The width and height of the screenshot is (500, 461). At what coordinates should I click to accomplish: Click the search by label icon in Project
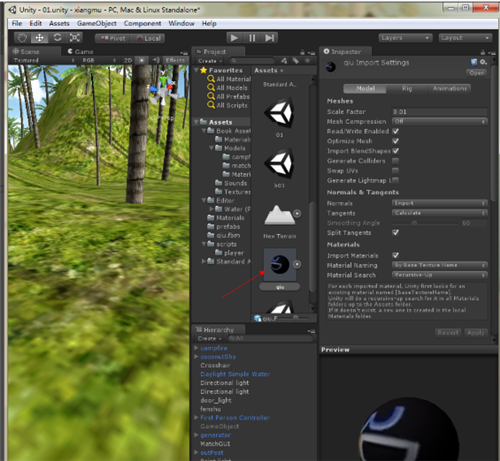[296, 61]
